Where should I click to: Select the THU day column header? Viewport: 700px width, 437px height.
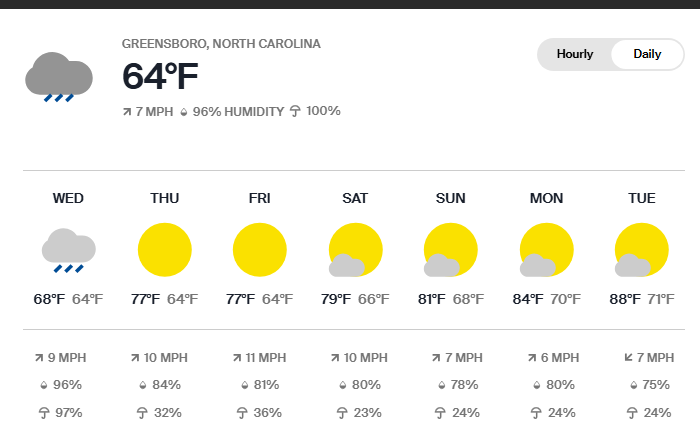pyautogui.click(x=164, y=198)
